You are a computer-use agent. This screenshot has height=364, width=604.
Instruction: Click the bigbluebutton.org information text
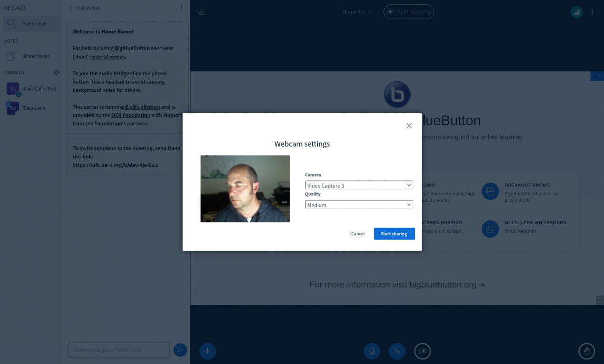(397, 285)
